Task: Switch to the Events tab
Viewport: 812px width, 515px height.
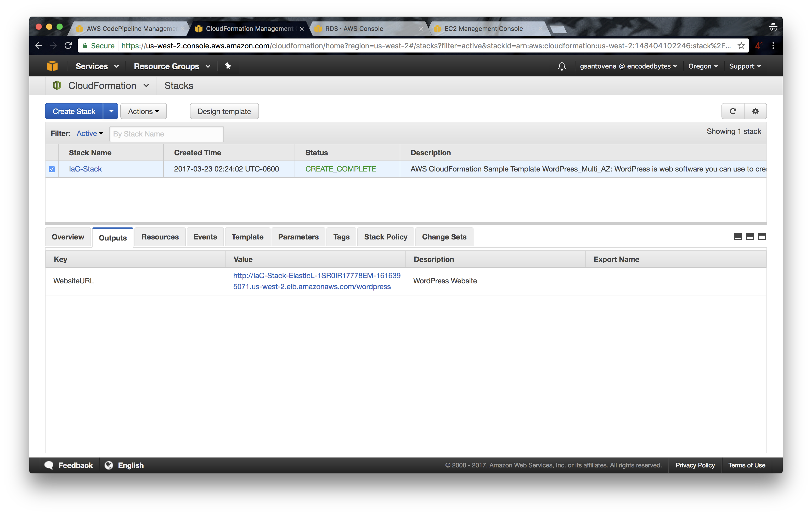Action: [x=205, y=237]
